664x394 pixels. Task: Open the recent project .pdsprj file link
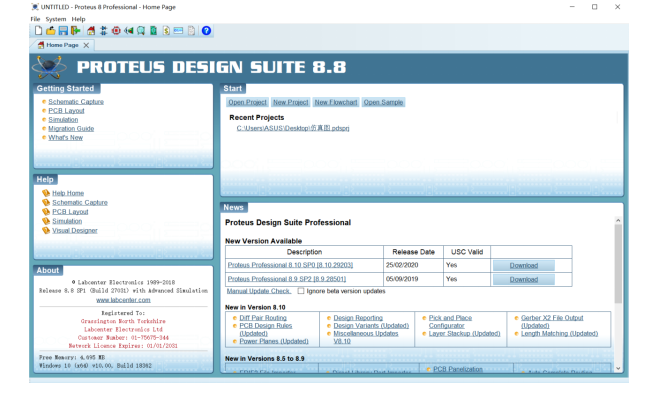(293, 128)
